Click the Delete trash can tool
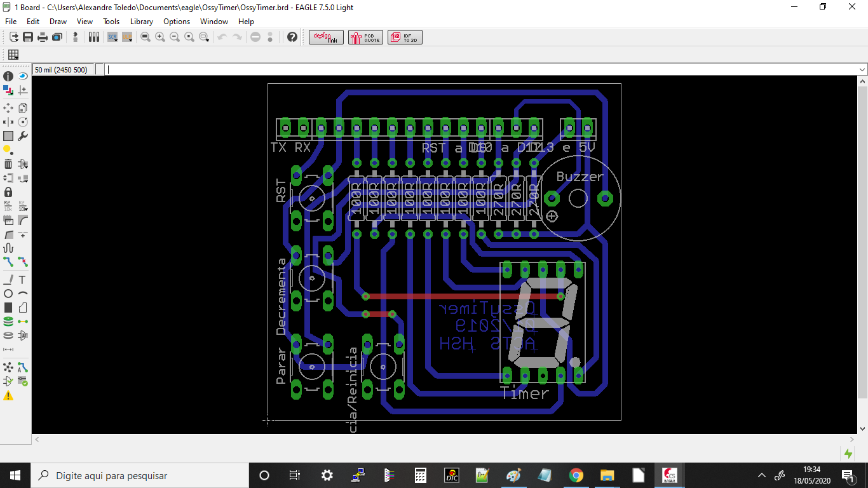The height and width of the screenshot is (488, 868). [8, 164]
